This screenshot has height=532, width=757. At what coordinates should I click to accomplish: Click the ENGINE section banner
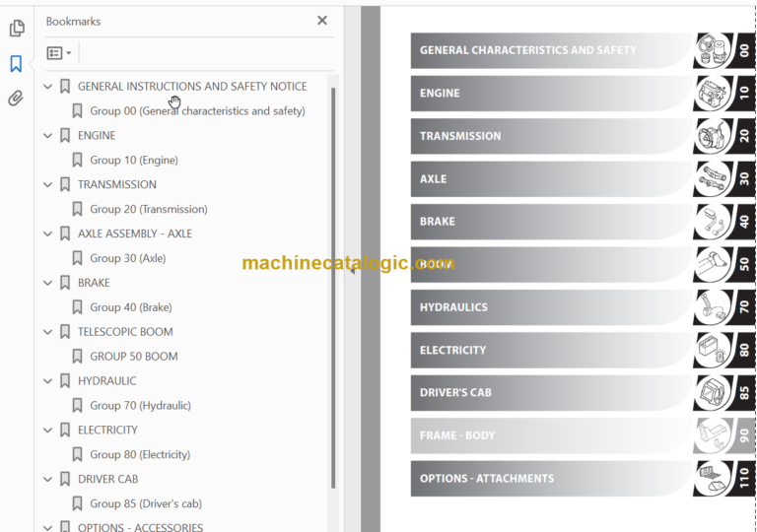click(x=552, y=94)
